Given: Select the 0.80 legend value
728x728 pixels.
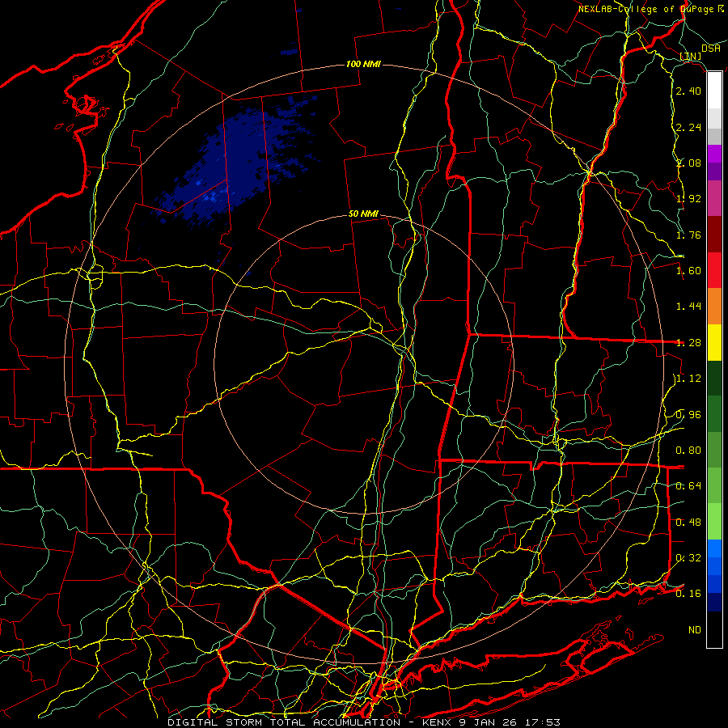Looking at the screenshot, I should pyautogui.click(x=688, y=451).
